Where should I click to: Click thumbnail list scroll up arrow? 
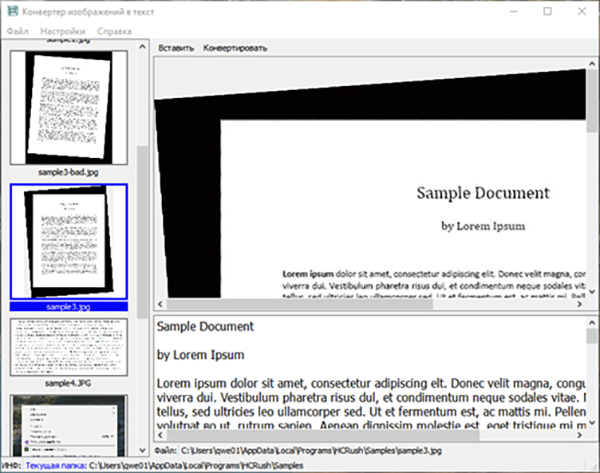(x=142, y=47)
